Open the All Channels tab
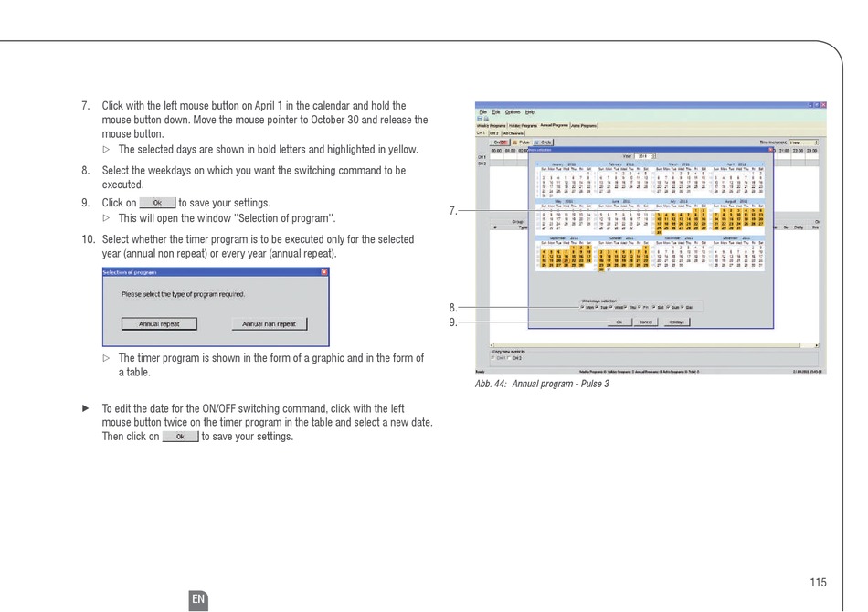 [513, 132]
